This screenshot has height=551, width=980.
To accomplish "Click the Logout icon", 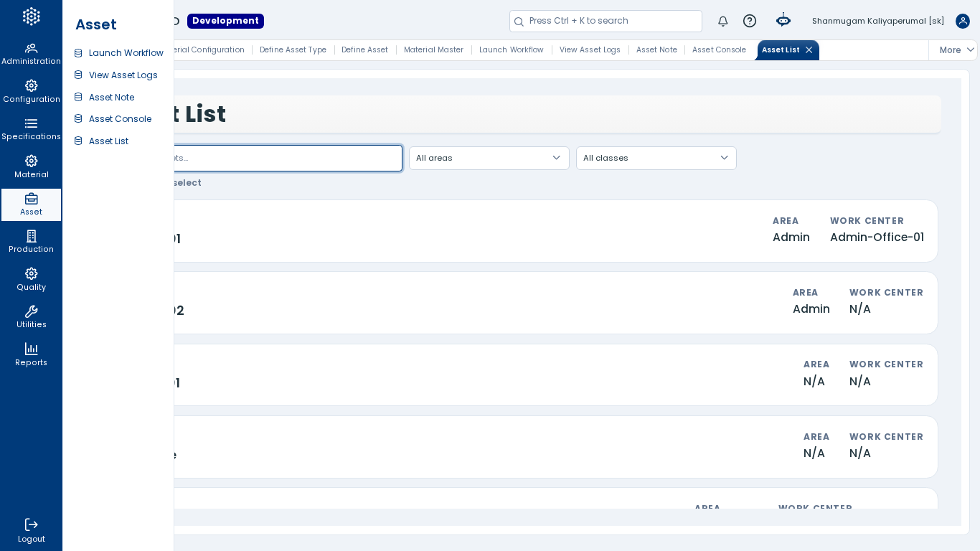I will pos(31,524).
